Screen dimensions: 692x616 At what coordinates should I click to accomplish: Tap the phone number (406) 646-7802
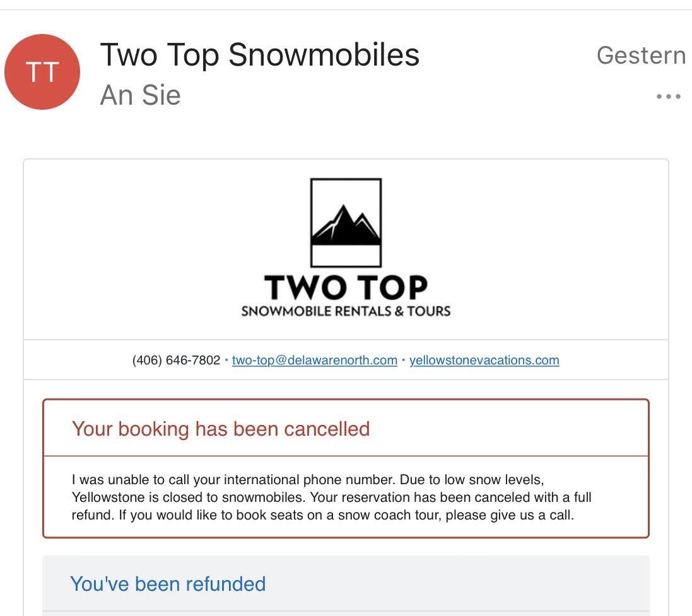(x=176, y=360)
